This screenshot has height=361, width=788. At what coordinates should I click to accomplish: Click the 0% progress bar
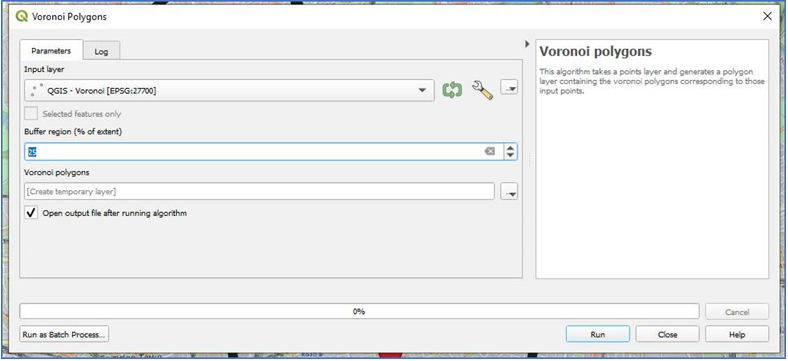(359, 311)
